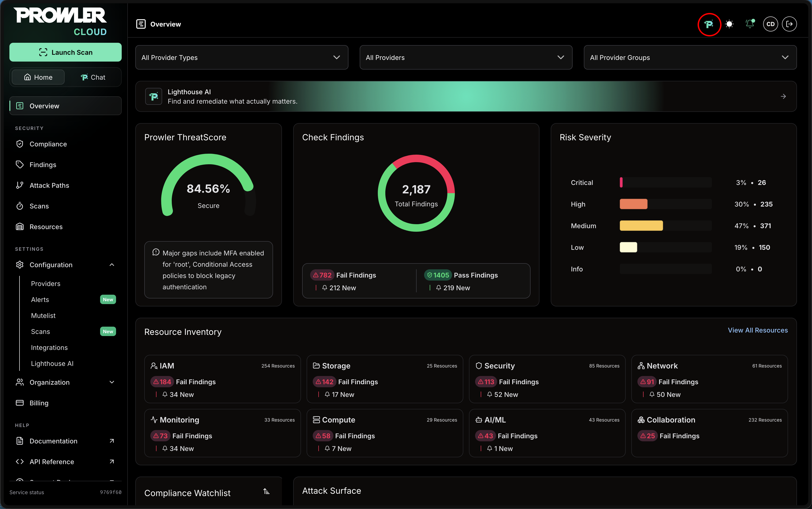The width and height of the screenshot is (812, 509).
Task: Open the Billing card icon
Action: 20,403
